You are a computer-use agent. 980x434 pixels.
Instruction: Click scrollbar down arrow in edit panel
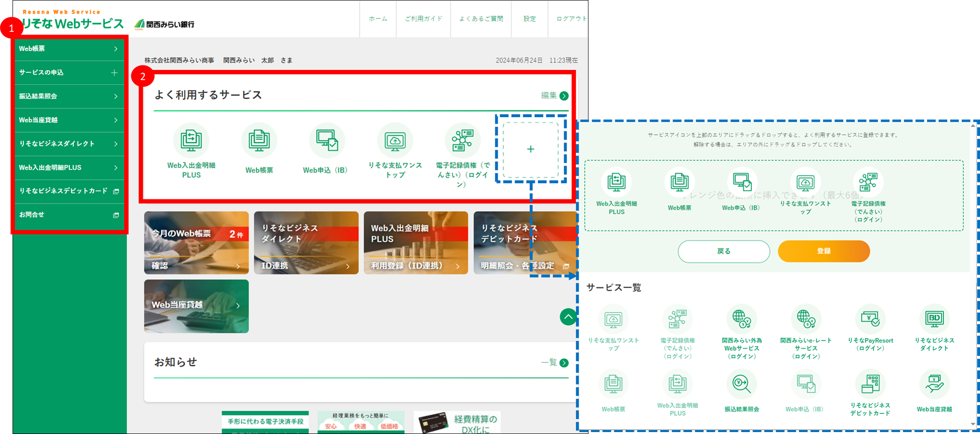pos(973,424)
